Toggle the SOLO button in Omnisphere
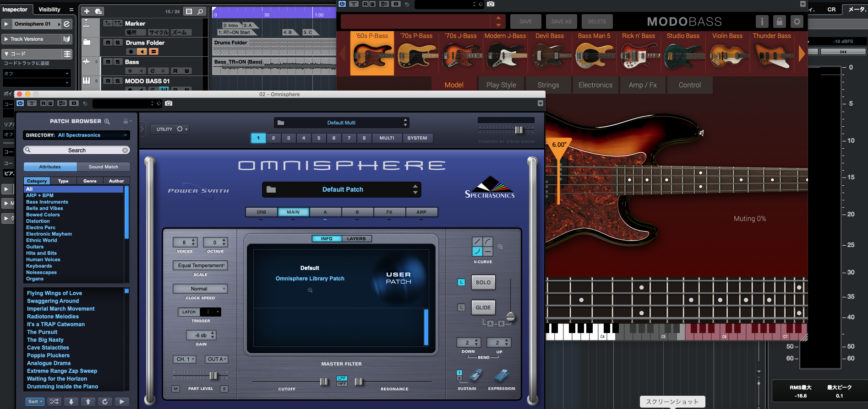 pos(483,282)
